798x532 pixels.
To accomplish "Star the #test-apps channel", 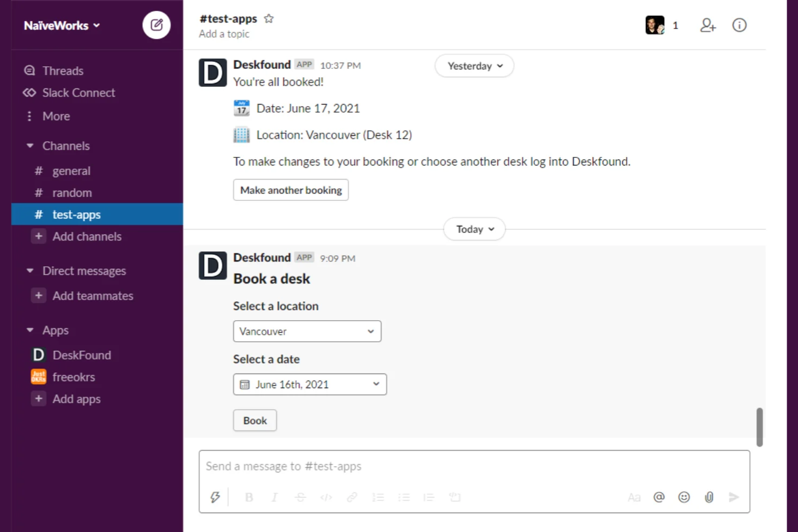I will (269, 19).
